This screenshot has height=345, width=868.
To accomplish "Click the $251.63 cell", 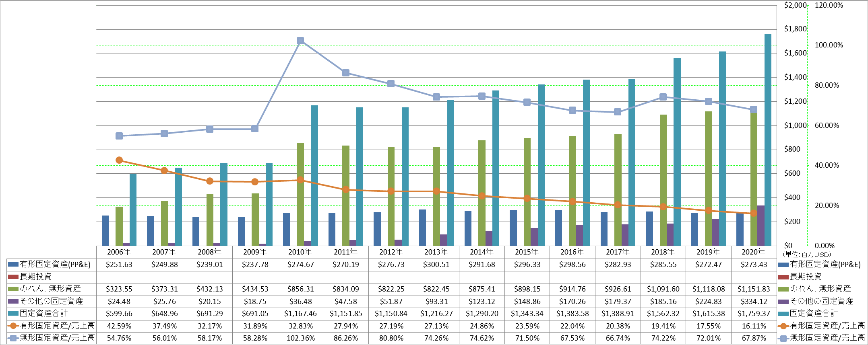I will (x=119, y=265).
